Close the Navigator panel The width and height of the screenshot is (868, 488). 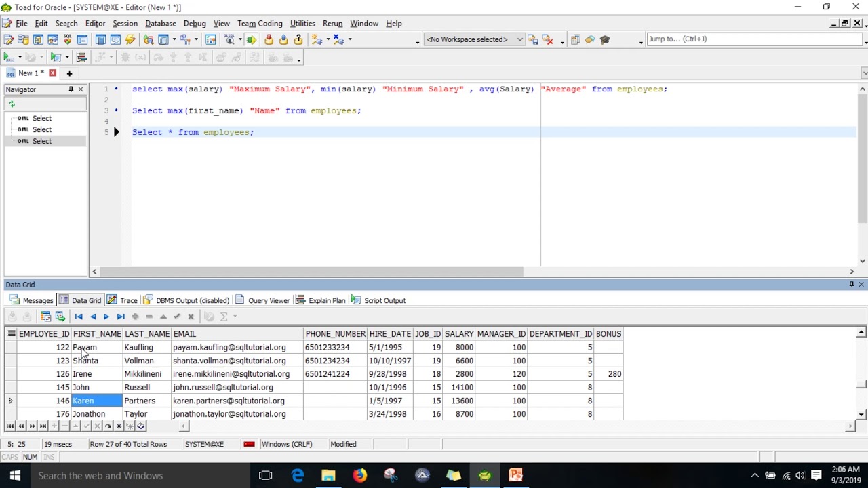pyautogui.click(x=81, y=89)
